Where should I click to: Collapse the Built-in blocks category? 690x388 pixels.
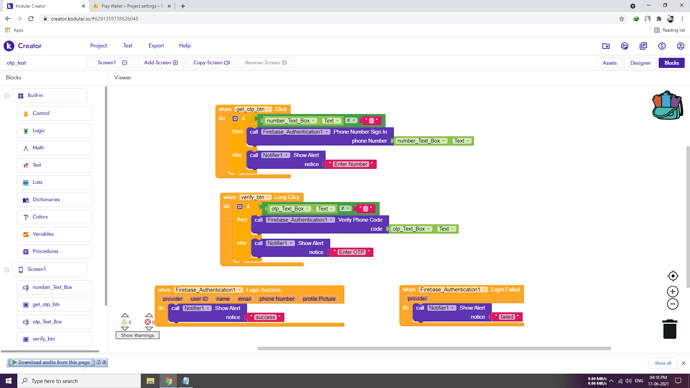tap(7, 95)
